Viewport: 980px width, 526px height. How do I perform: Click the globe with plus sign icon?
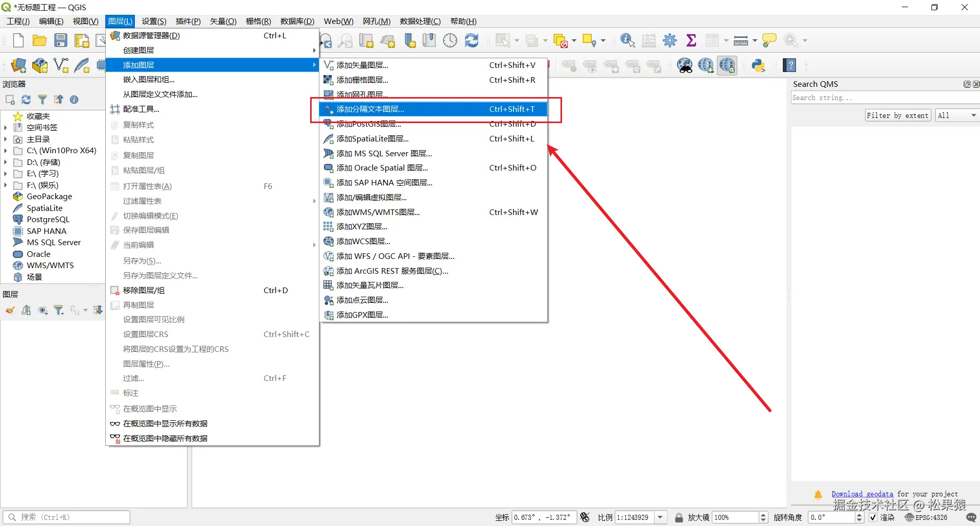(x=706, y=65)
